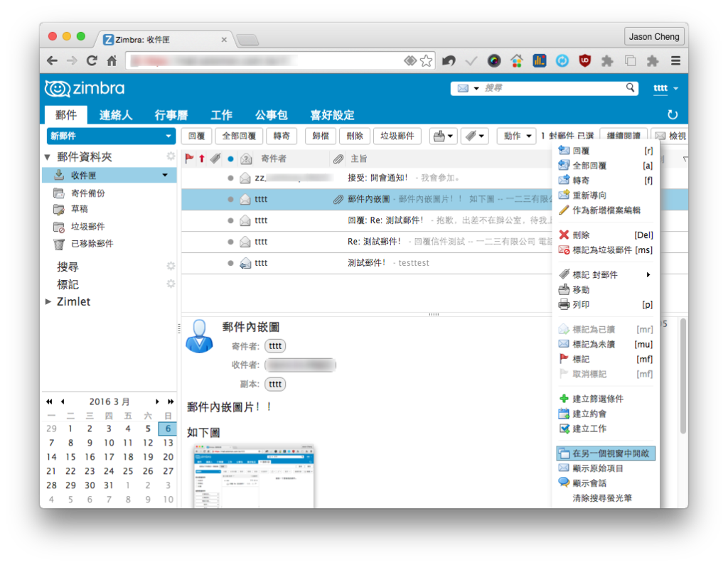This screenshot has height=565, width=728.
Task: Open the Chrome hamburger menu
Action: point(675,61)
